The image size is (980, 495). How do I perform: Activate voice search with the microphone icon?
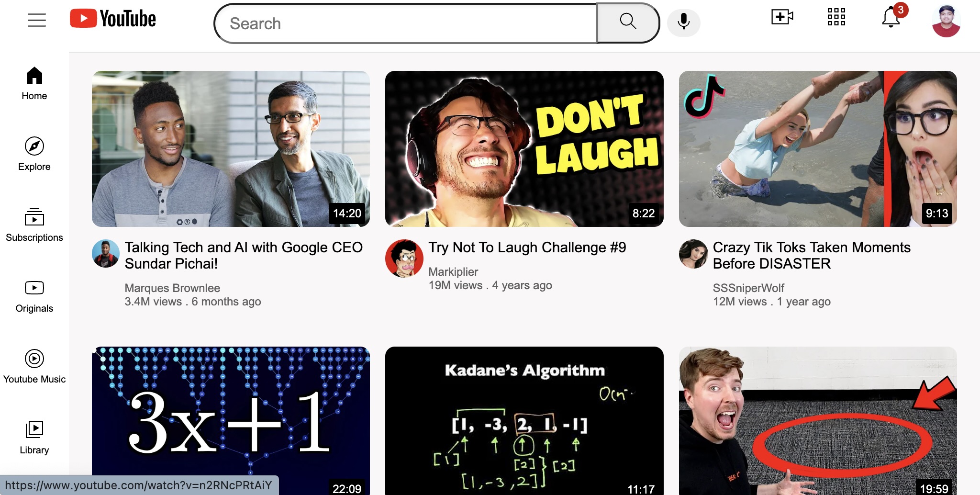(x=683, y=22)
